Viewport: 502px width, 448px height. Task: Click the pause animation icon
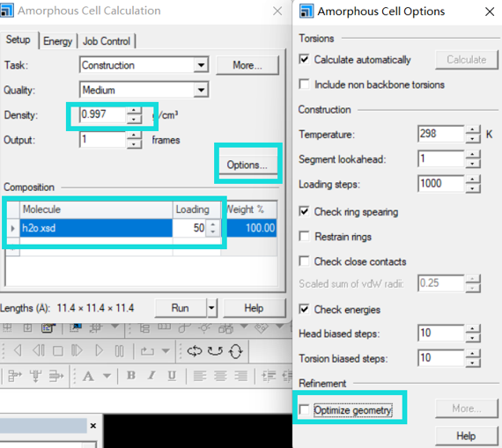(x=119, y=351)
